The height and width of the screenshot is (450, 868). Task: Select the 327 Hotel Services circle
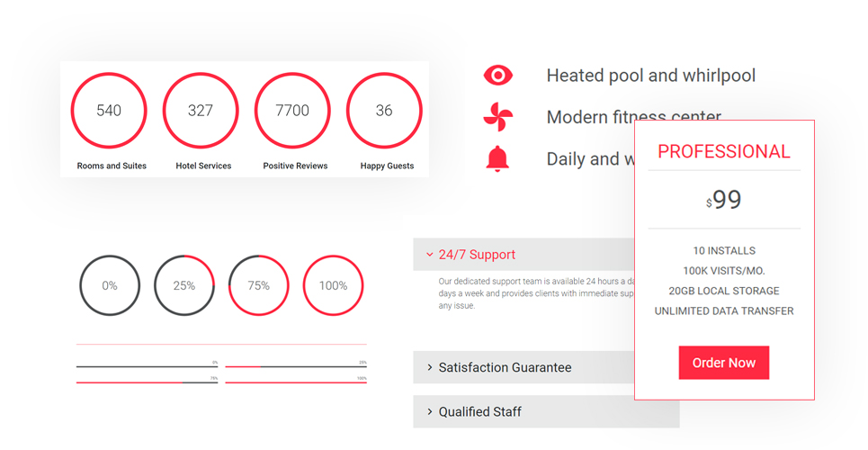click(201, 111)
